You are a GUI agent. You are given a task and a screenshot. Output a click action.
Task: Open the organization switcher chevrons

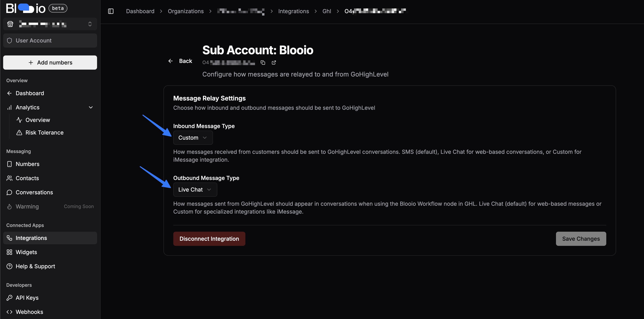coord(90,24)
